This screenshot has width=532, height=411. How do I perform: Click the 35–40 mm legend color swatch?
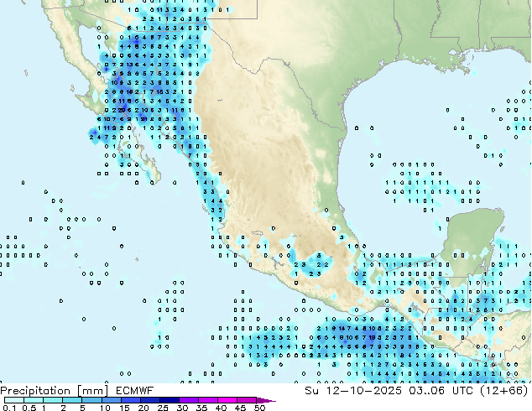point(208,400)
